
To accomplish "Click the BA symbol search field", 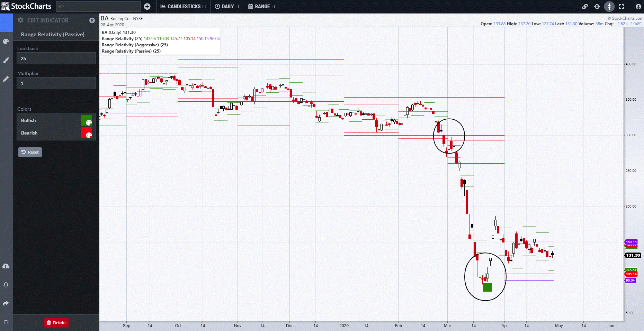I will point(98,7).
